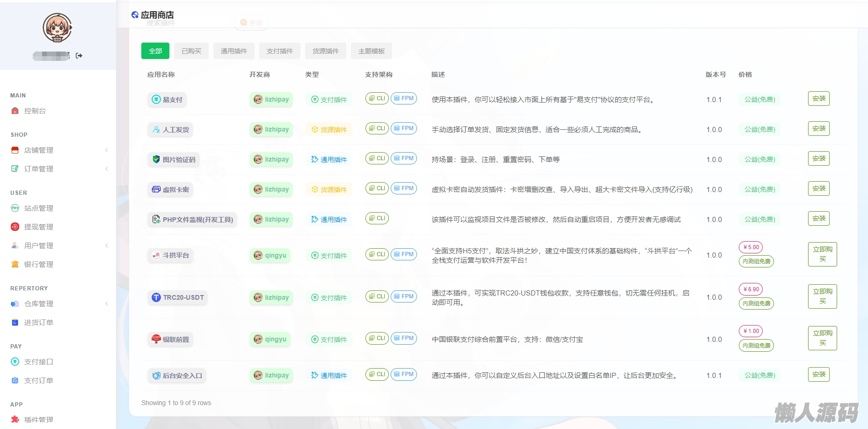Click the logout icon beside the username
The height and width of the screenshot is (429, 868).
coord(79,56)
